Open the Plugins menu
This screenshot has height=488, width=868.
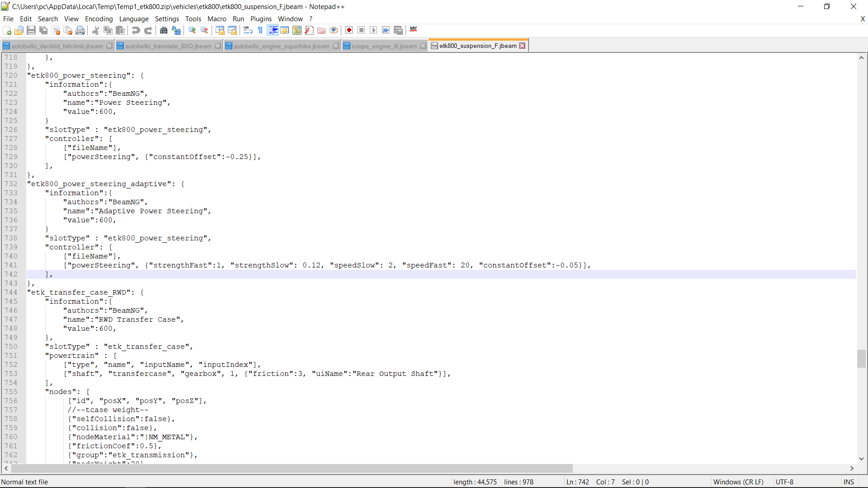point(261,19)
